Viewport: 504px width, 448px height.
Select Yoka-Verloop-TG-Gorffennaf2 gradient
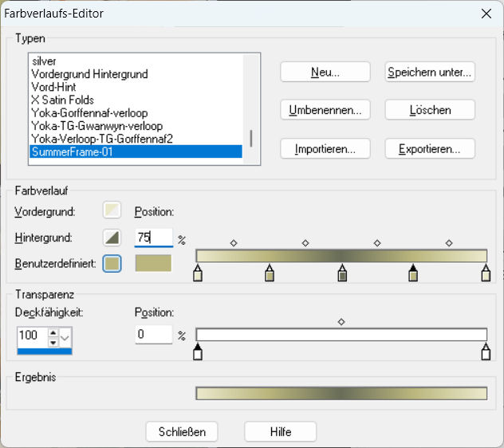point(136,139)
